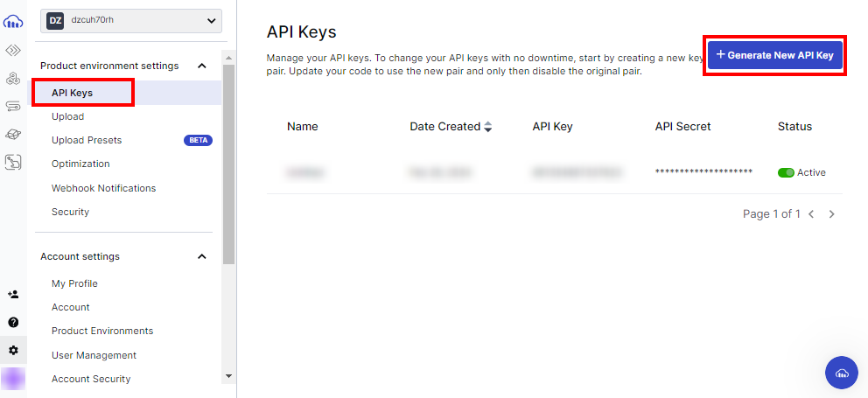
Task: Open the help question mark icon
Action: 13,322
